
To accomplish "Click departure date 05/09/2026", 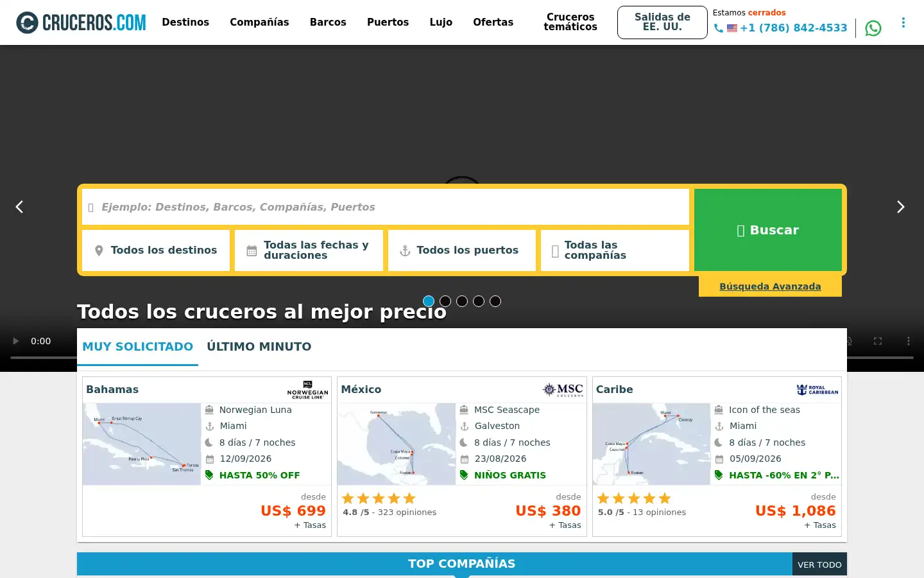I will pos(755,459).
